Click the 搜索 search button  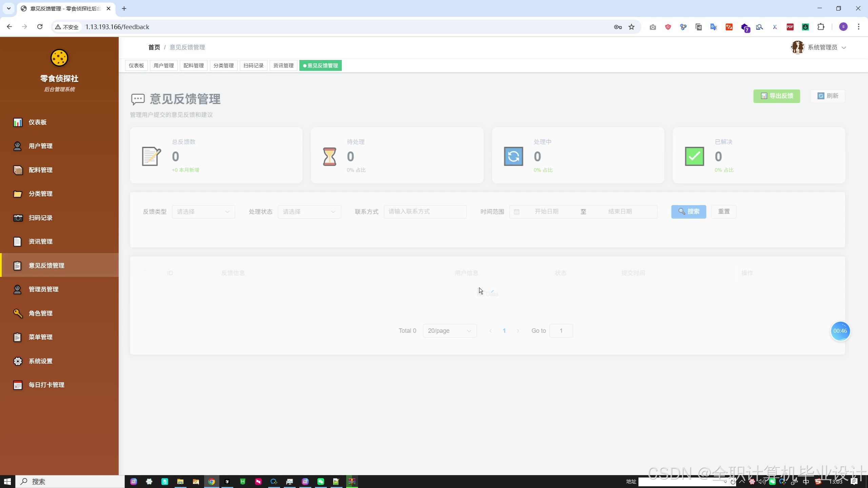click(x=688, y=212)
